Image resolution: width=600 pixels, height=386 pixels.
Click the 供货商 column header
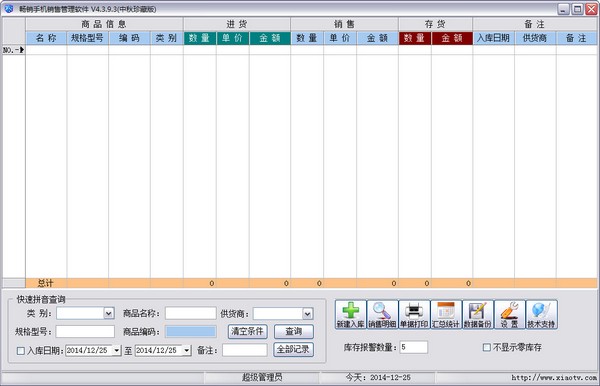tap(535, 38)
